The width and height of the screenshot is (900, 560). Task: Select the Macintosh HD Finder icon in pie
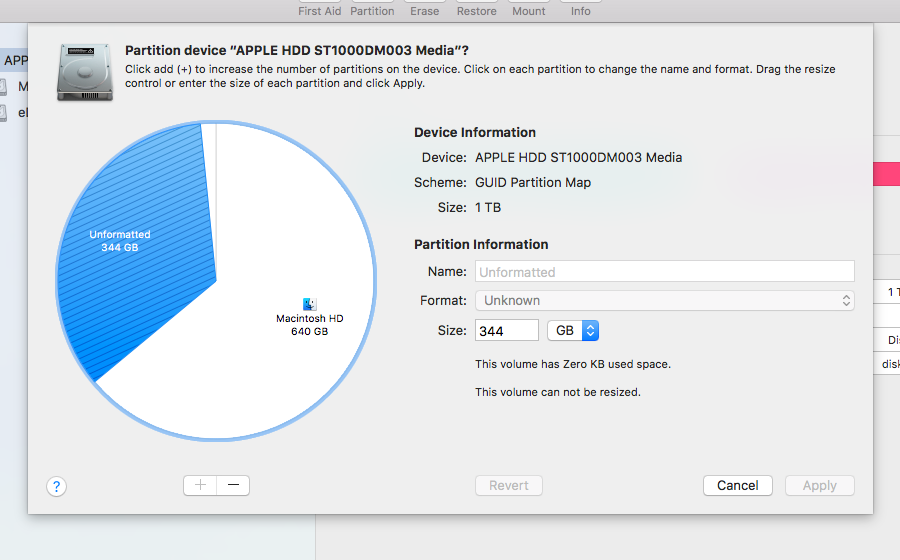(x=309, y=304)
